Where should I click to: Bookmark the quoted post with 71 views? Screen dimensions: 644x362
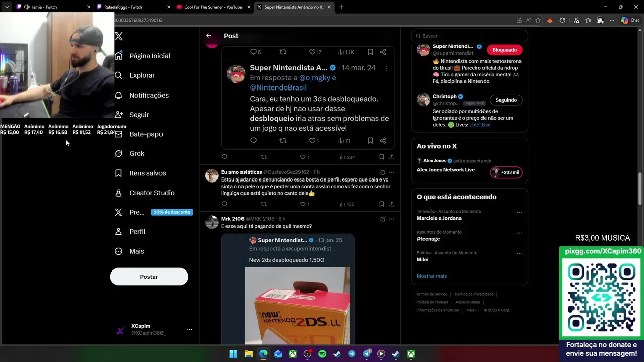[x=370, y=141]
